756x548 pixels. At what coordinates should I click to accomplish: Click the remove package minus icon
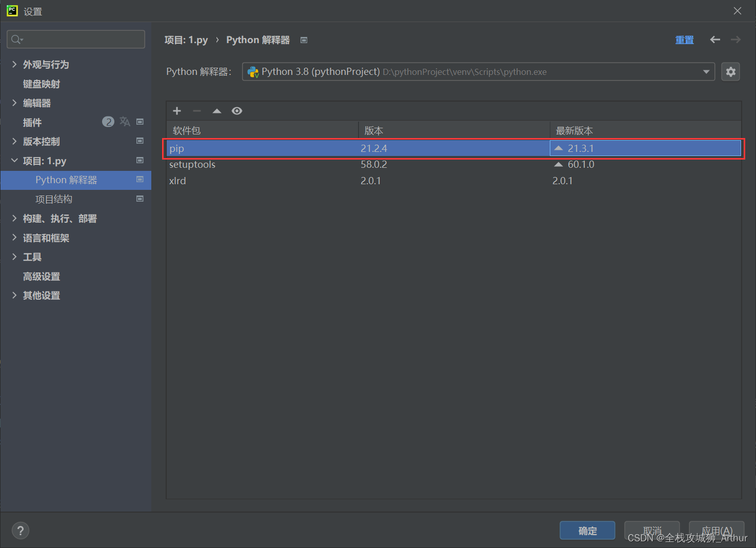coord(197,111)
